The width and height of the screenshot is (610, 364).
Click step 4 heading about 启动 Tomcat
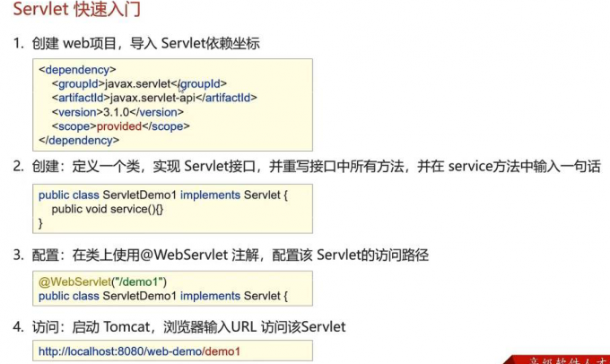pos(179,326)
